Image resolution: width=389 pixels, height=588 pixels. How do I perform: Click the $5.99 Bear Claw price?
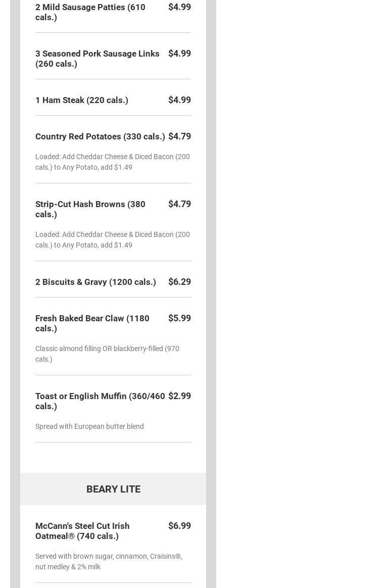point(179,318)
